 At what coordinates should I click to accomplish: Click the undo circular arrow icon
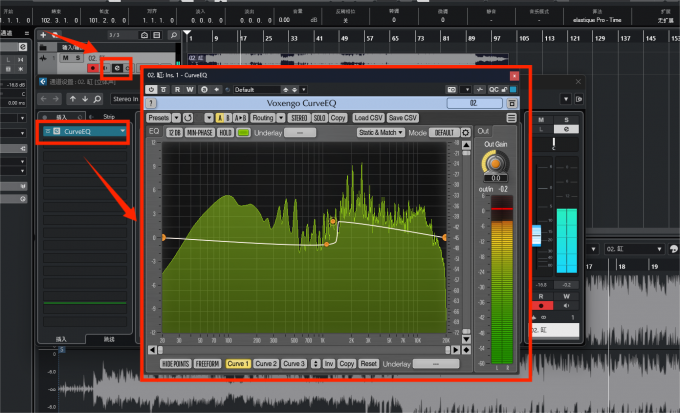point(187,118)
